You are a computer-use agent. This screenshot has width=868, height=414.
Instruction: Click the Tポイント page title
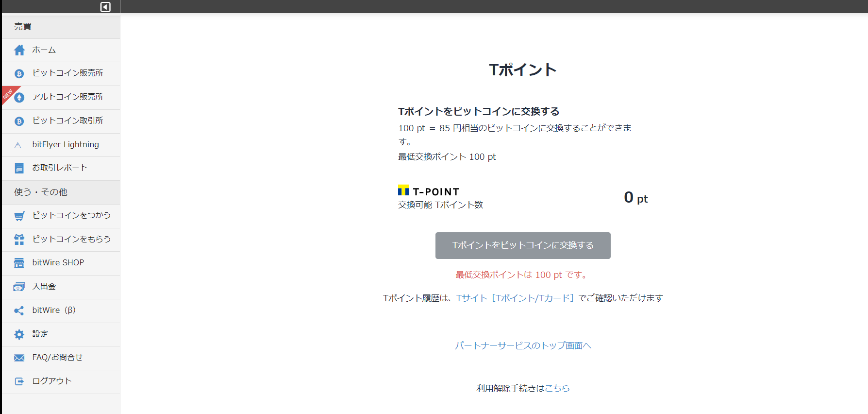523,69
